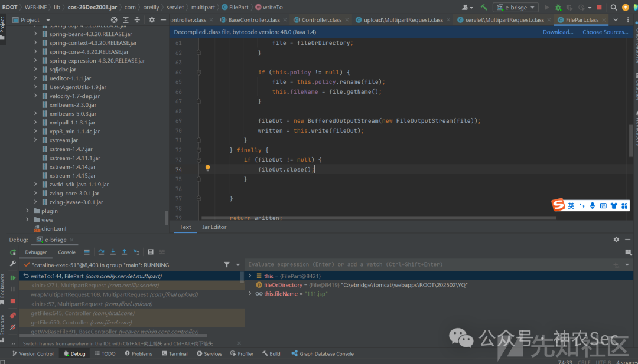
Task: Resume program in debugger
Action: [13, 278]
